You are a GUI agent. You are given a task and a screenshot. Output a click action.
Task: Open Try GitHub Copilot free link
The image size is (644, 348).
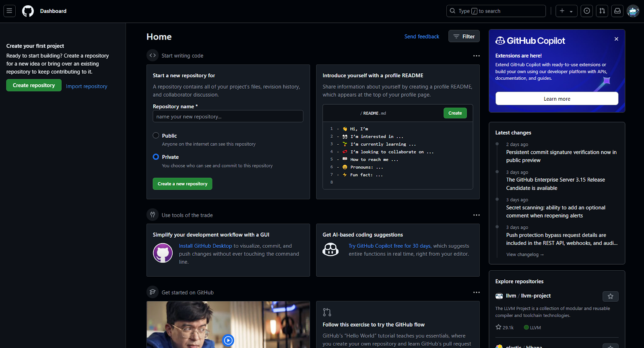coord(390,246)
